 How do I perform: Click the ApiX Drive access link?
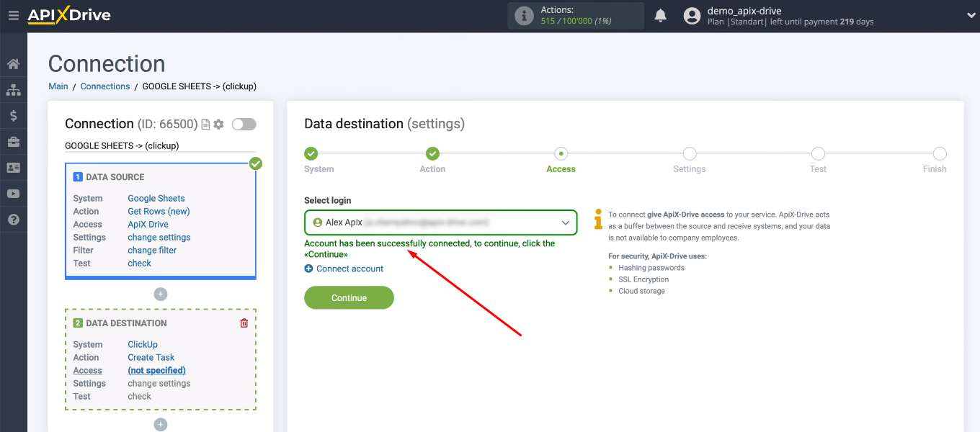point(148,225)
